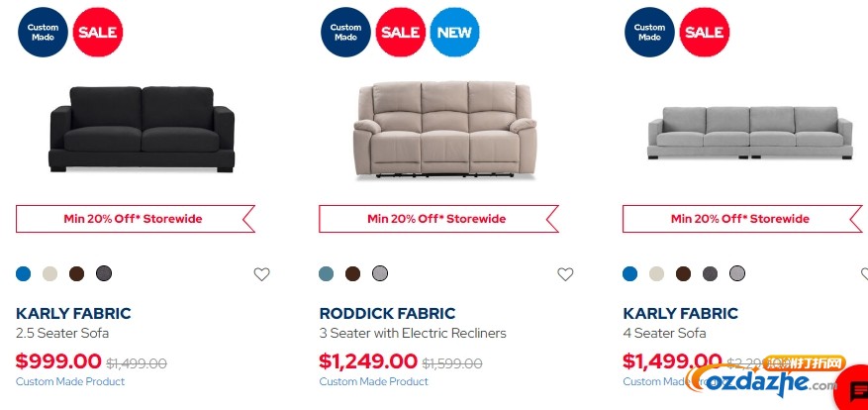Screen dimensions: 868x410
Task: Open the red chat bubble icon
Action: pos(857,389)
